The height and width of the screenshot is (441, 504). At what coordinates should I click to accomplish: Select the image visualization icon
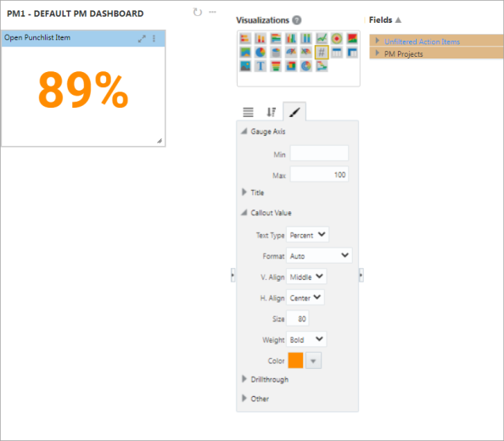pos(245,66)
